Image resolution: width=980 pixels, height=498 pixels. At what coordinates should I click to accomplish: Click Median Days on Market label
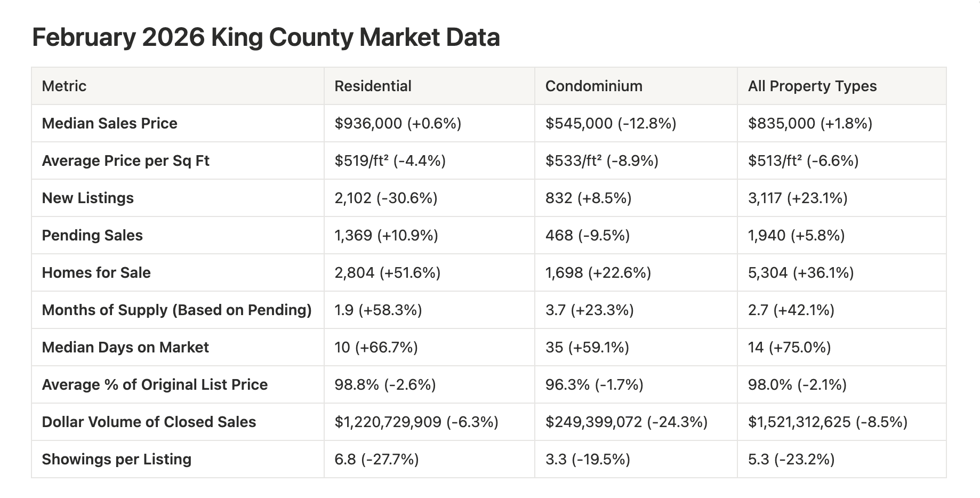125,347
